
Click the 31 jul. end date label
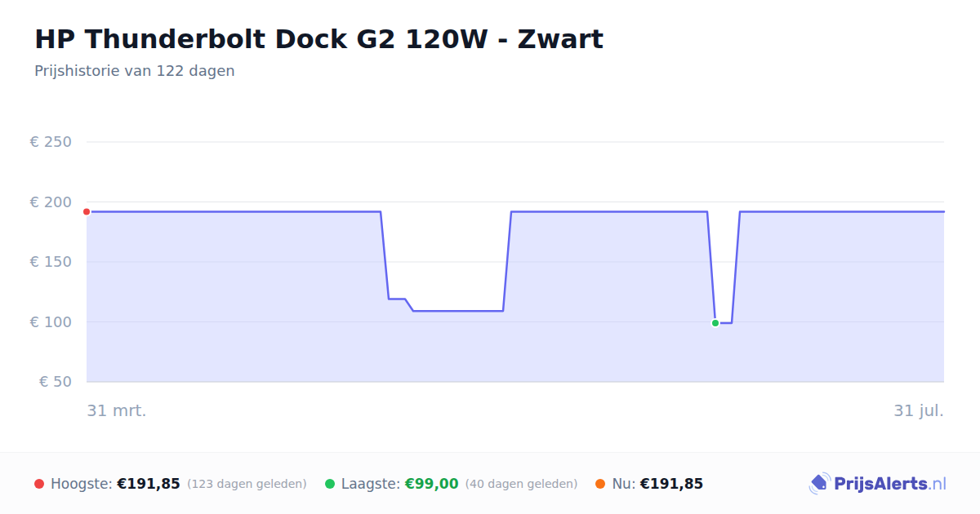click(919, 410)
